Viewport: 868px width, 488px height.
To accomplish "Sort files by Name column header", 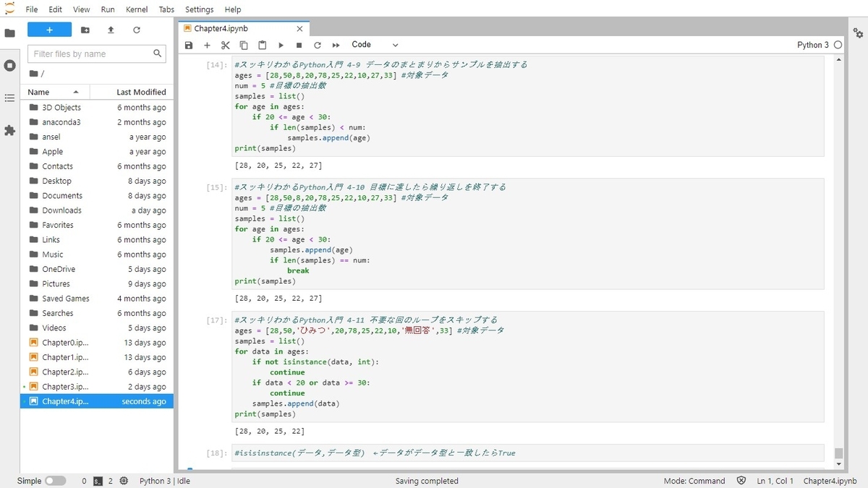I will [x=55, y=92].
